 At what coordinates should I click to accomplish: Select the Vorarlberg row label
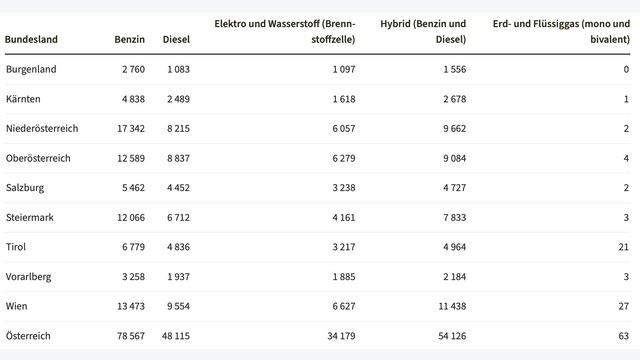pyautogui.click(x=29, y=277)
